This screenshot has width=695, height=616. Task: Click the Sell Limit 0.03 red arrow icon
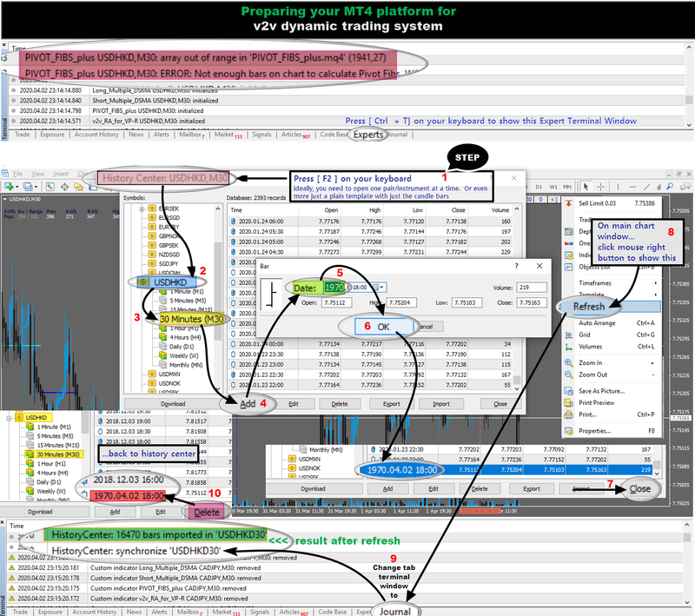point(569,203)
